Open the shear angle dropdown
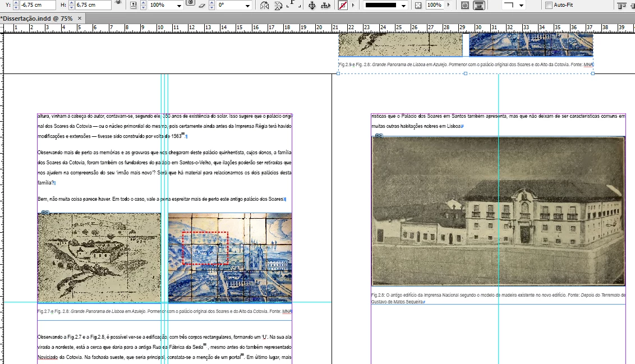The width and height of the screenshot is (635, 364). [247, 5]
